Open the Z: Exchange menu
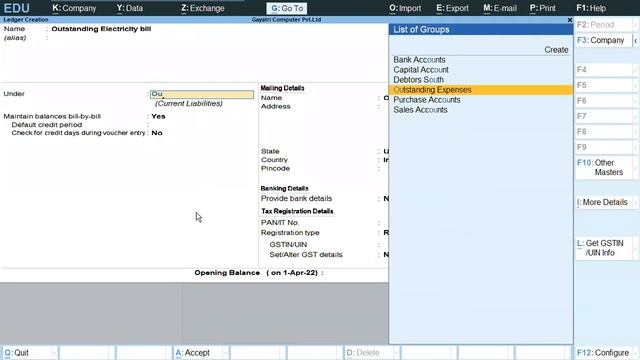Image resolution: width=640 pixels, height=360 pixels. pyautogui.click(x=202, y=8)
